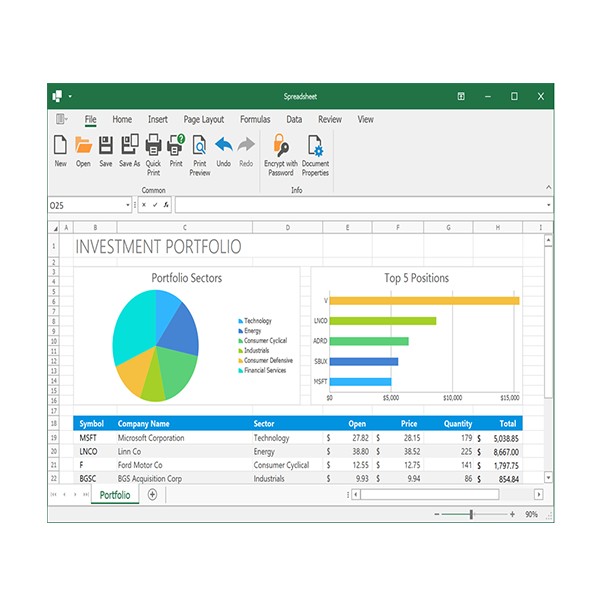Viewport: 600px width, 600px height.
Task: Select the Portfolio sheet tab
Action: point(115,495)
